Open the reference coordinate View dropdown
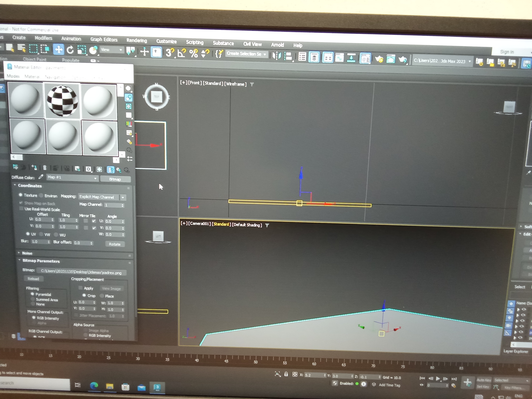 click(x=112, y=50)
